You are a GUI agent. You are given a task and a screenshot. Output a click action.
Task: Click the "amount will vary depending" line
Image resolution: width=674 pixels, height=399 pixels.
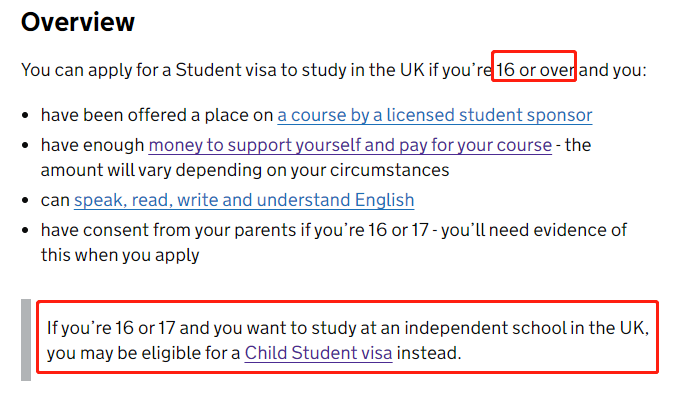[245, 170]
